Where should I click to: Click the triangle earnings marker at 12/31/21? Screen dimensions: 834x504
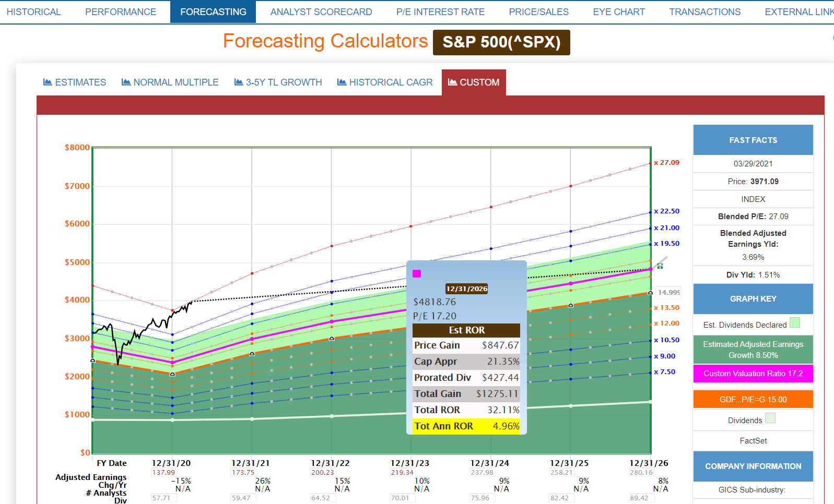(x=252, y=354)
